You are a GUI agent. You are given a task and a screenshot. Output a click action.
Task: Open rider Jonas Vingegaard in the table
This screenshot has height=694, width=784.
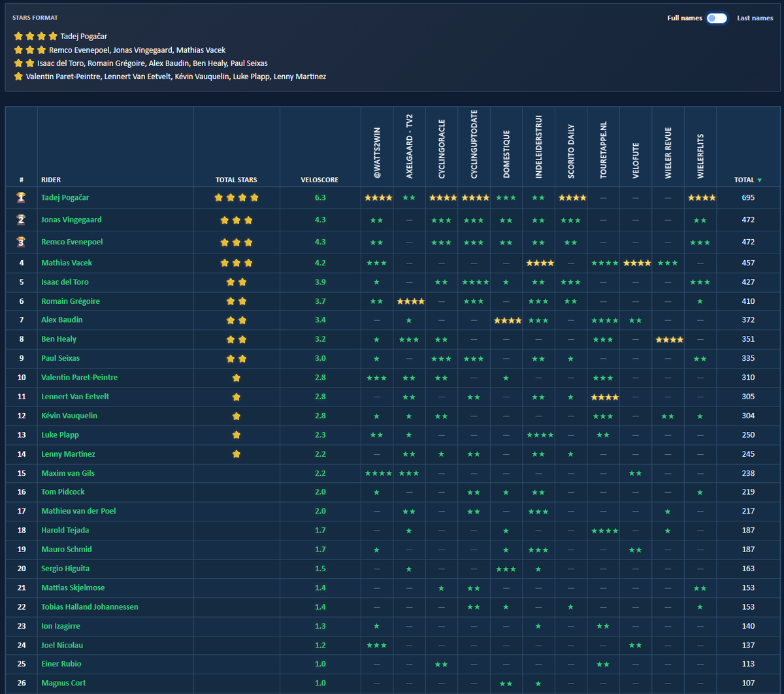71,220
